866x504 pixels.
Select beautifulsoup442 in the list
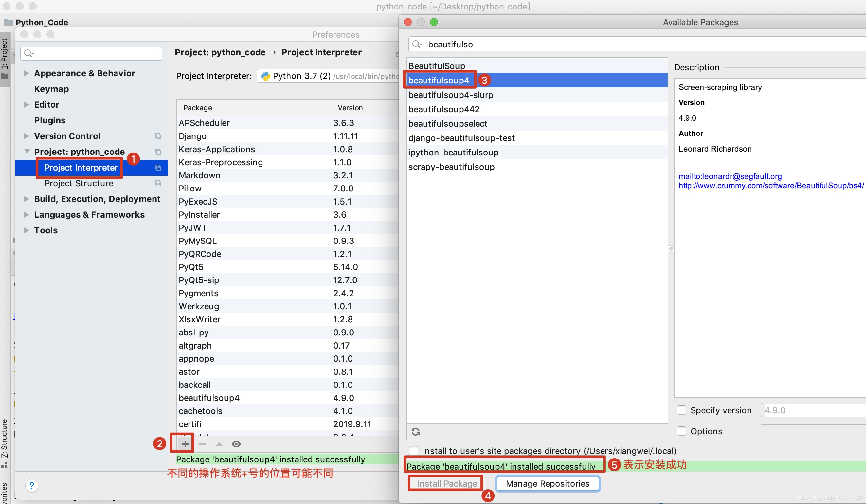pos(537,109)
